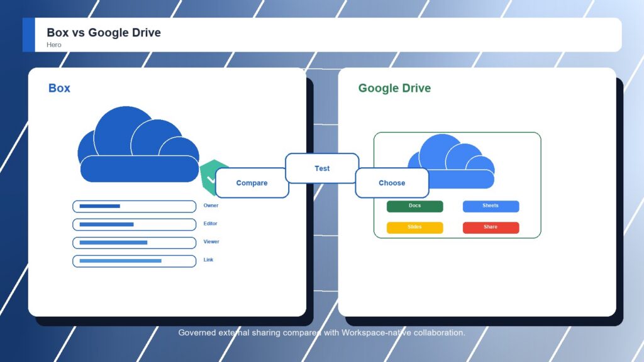
Task: Click the Box vs Google Drive title
Action: pos(104,33)
